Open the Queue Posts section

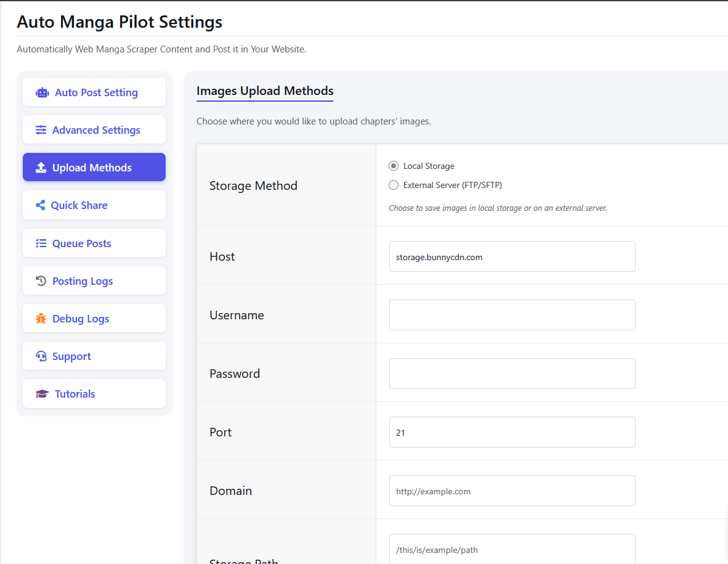(x=94, y=242)
